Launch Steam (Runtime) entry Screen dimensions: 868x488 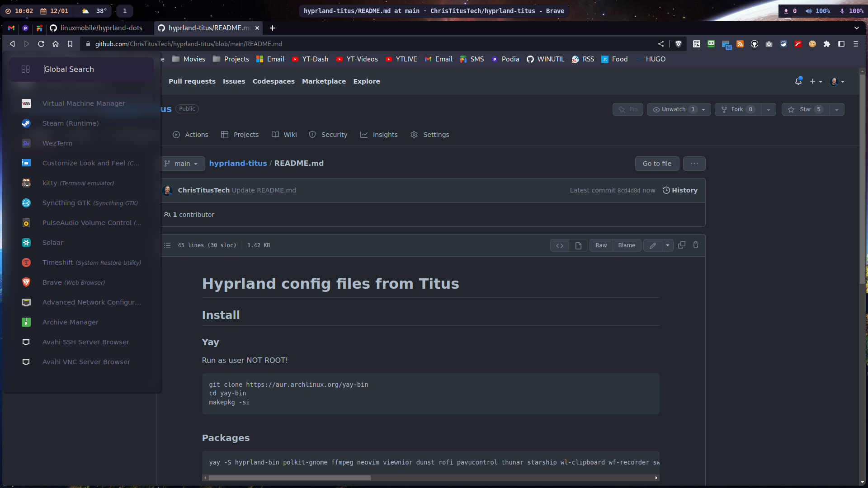click(81, 123)
